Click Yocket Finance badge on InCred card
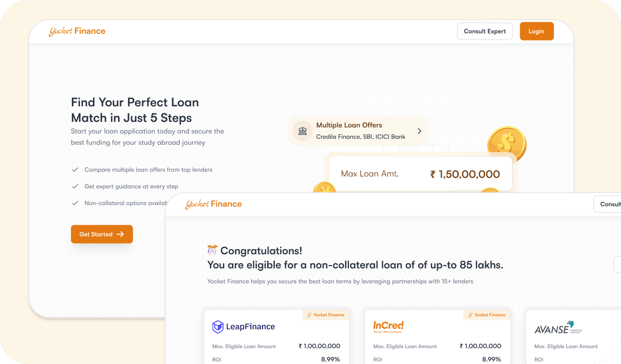 [486, 315]
